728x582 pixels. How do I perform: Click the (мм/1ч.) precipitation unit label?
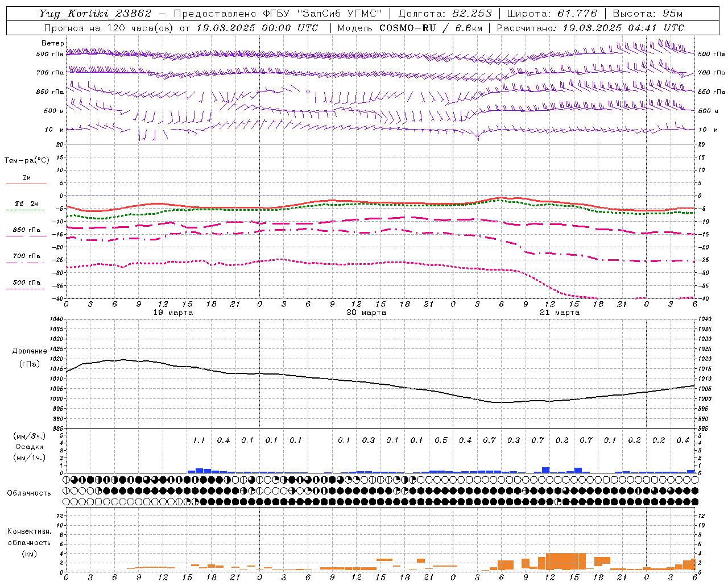point(30,458)
